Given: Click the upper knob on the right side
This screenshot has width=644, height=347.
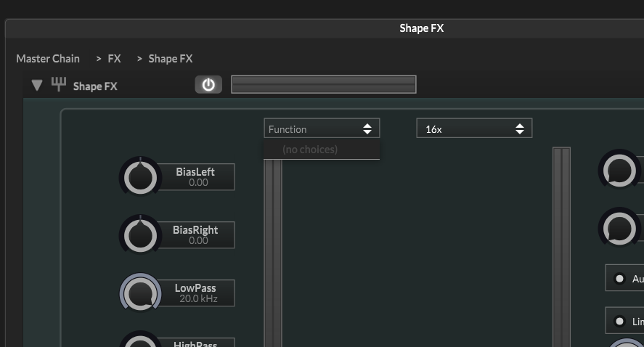Looking at the screenshot, I should pyautogui.click(x=619, y=170).
